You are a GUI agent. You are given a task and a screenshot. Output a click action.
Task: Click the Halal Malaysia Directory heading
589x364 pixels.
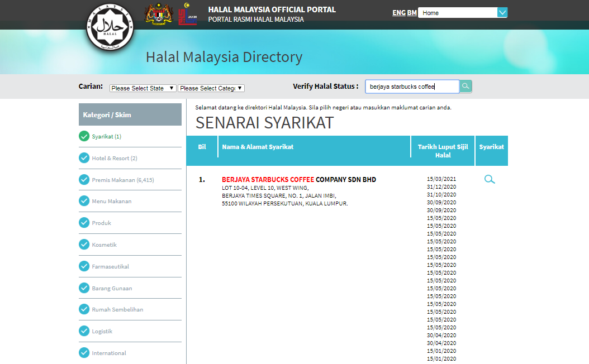(224, 57)
